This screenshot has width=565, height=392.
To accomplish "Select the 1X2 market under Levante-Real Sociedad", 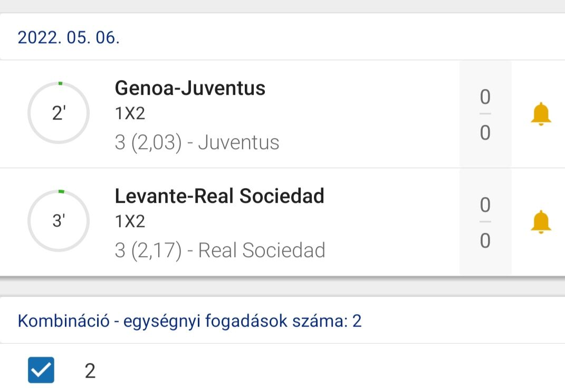I will 130,221.
